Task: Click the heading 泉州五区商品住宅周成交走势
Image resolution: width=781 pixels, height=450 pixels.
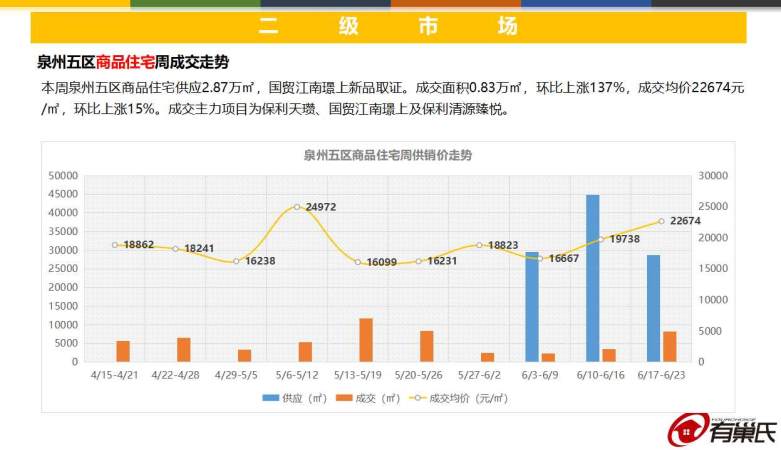Action: [133, 62]
